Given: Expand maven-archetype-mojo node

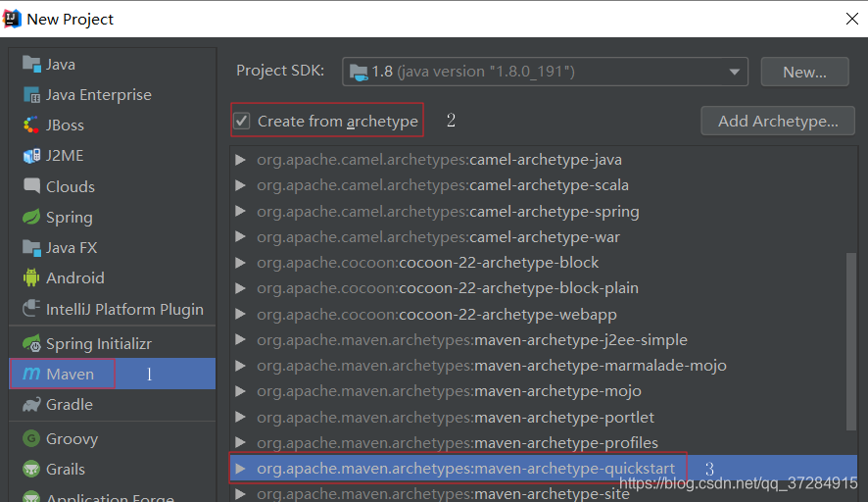Looking at the screenshot, I should click(x=240, y=391).
